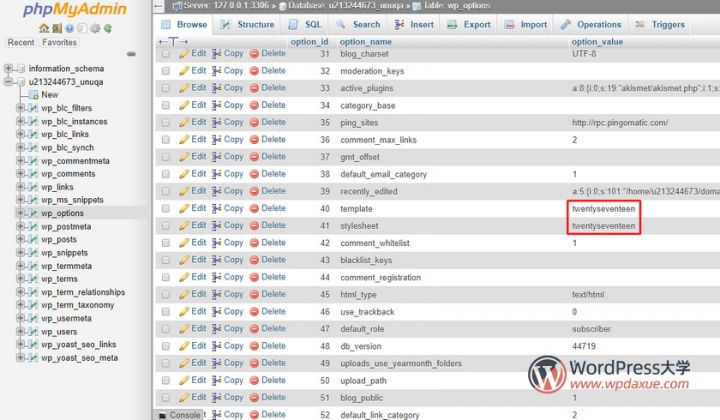This screenshot has height=420, width=720.
Task: Select the stylesheet row checkbox
Action: click(166, 226)
